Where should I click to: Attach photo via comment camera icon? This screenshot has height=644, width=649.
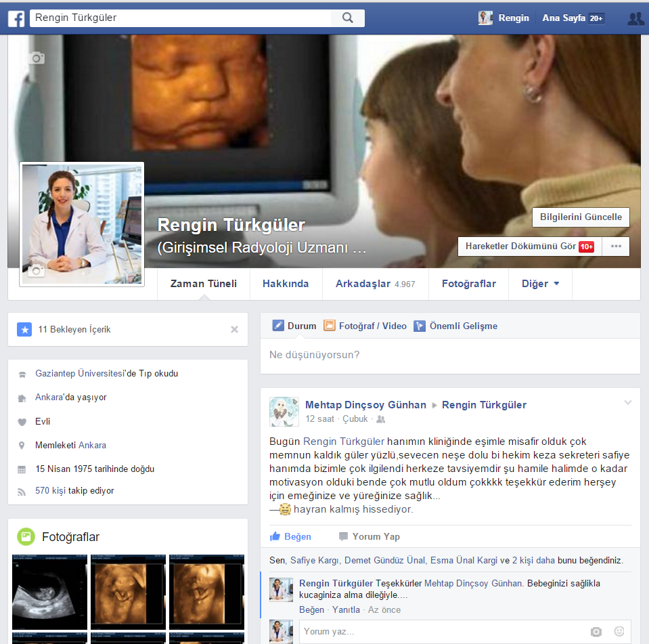[x=596, y=632]
